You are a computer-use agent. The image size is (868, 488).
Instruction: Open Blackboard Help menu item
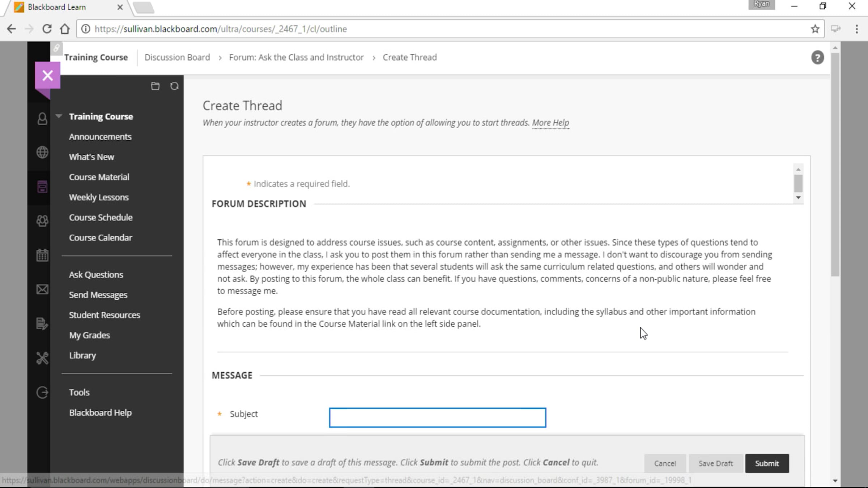(x=100, y=413)
